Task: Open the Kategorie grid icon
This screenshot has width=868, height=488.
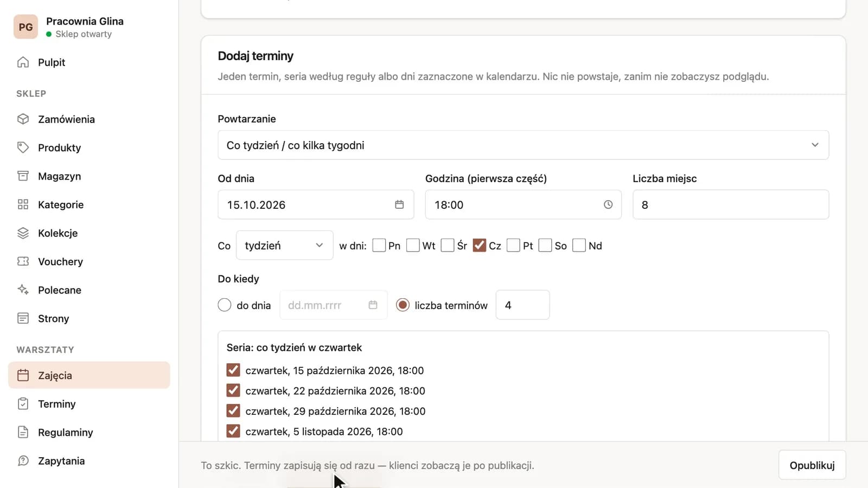Action: [x=23, y=204]
